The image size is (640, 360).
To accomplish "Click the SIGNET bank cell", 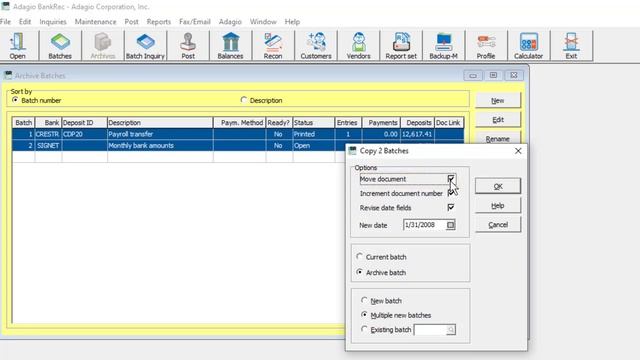I will pyautogui.click(x=48, y=145).
